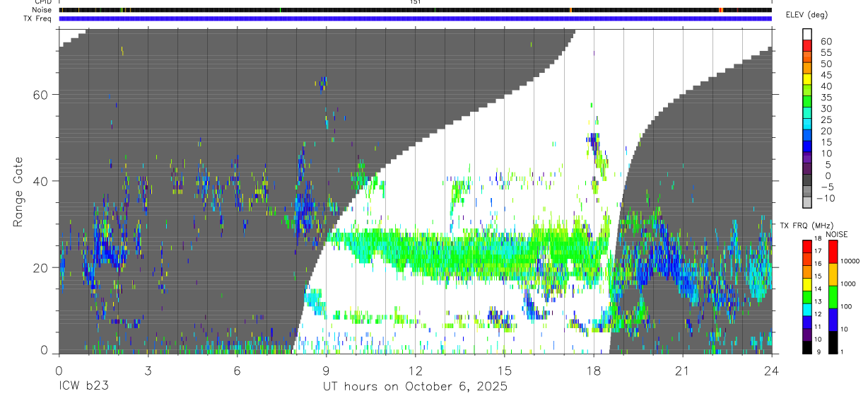Image resolution: width=868 pixels, height=401 pixels.
Task: Click x-axis tick label '9'
Action: click(326, 370)
